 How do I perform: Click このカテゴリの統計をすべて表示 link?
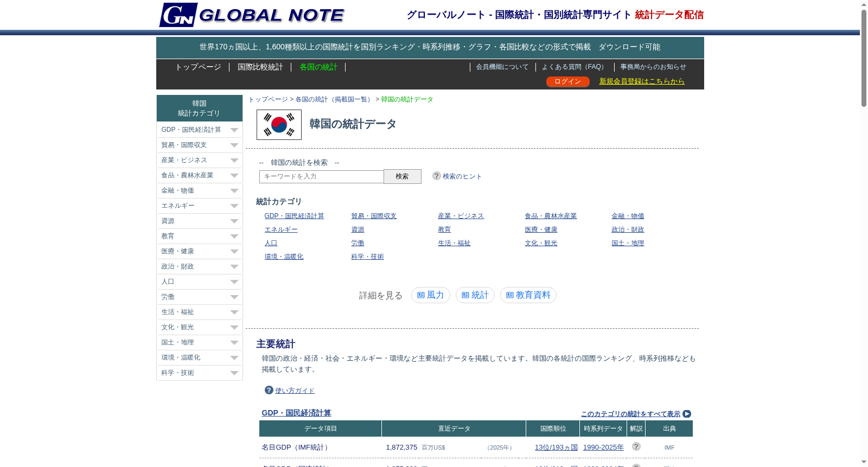click(x=630, y=414)
